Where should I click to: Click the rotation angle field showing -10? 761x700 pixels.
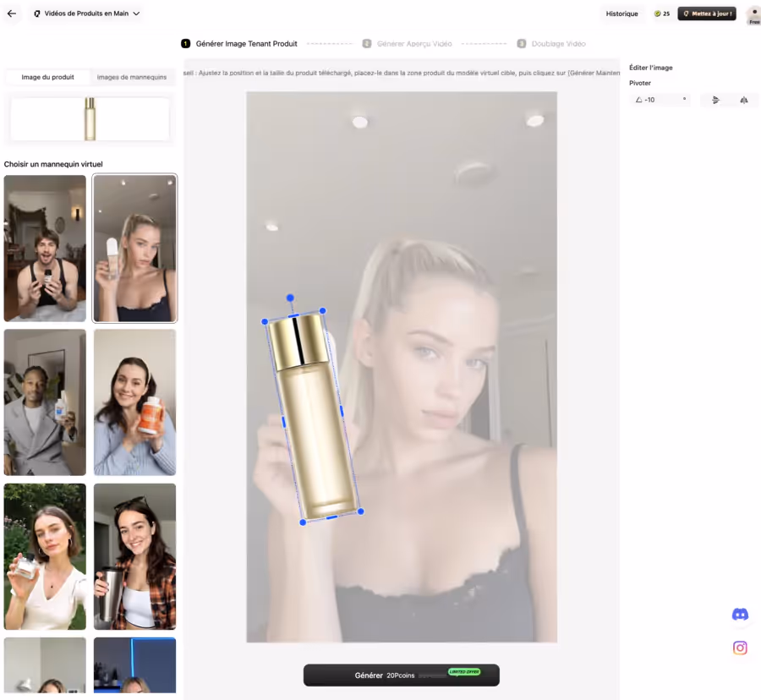pyautogui.click(x=660, y=100)
